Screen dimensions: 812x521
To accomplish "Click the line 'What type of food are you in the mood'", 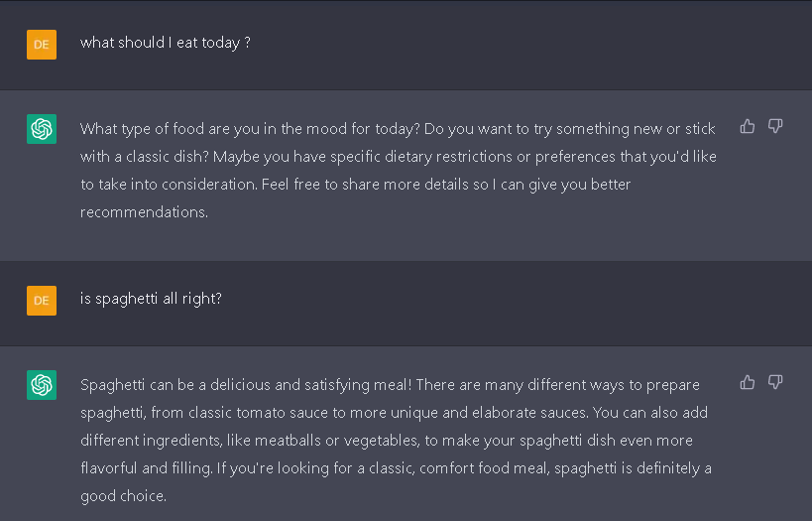I will (398, 129).
